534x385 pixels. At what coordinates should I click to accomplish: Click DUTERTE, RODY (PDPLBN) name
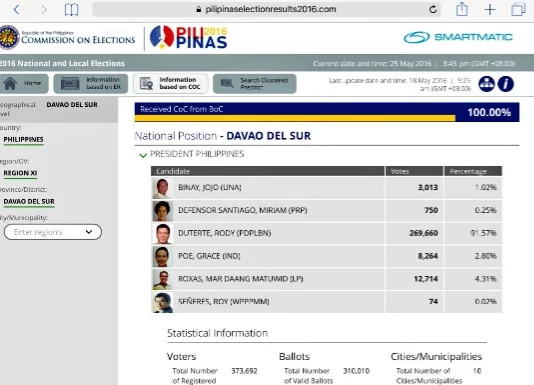pos(225,233)
